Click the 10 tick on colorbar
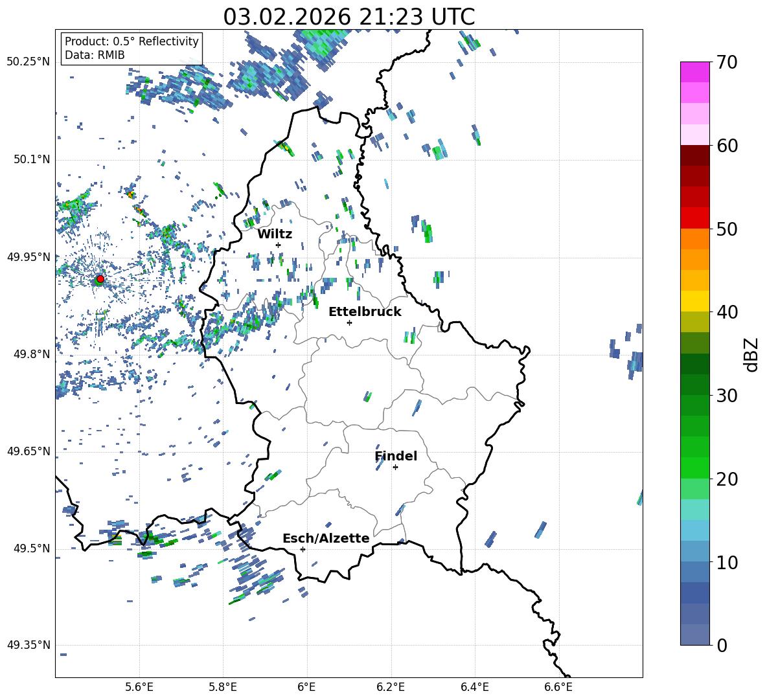 [727, 562]
